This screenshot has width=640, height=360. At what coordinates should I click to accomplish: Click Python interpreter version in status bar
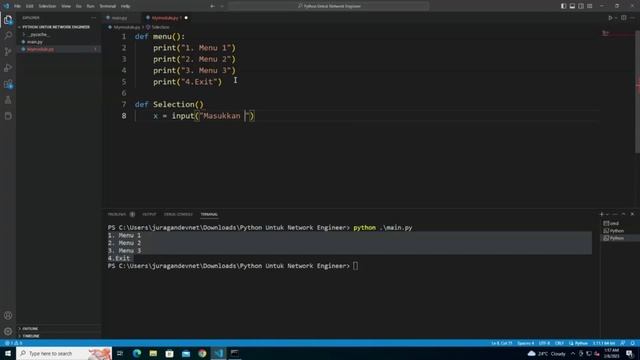604,343
